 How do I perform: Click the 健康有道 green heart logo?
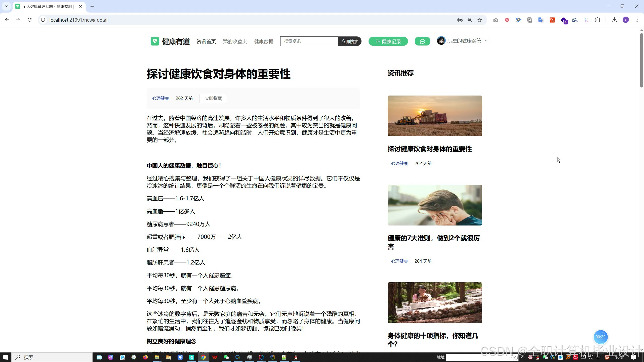point(155,41)
